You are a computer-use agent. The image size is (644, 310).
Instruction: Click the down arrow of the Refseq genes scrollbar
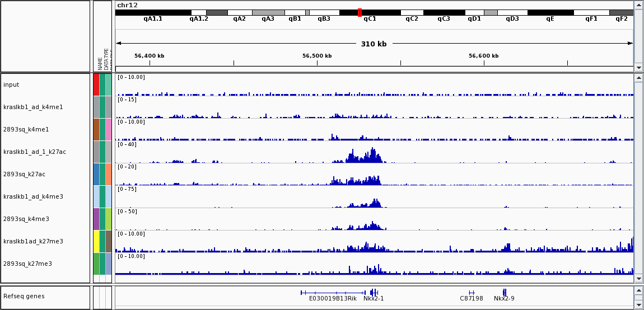click(639, 304)
